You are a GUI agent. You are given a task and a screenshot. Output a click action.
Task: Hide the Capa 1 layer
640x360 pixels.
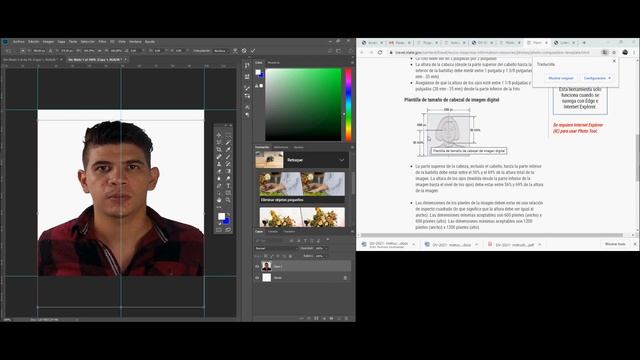pos(257,267)
